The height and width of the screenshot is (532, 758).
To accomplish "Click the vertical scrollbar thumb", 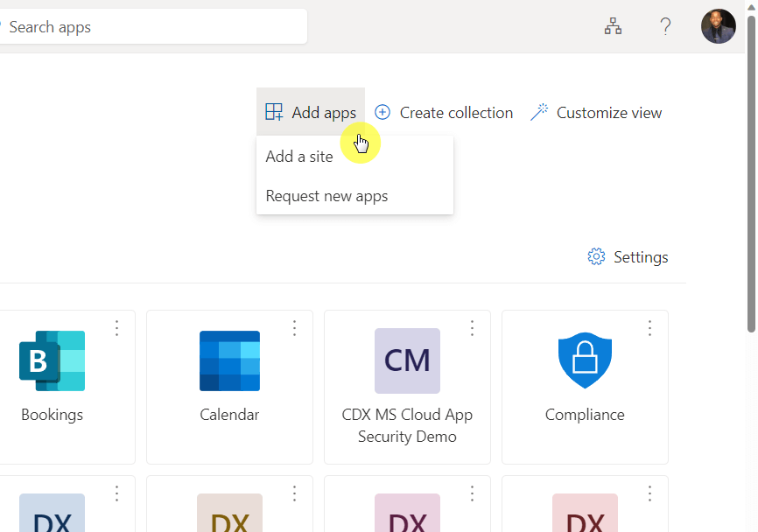I will 751,174.
